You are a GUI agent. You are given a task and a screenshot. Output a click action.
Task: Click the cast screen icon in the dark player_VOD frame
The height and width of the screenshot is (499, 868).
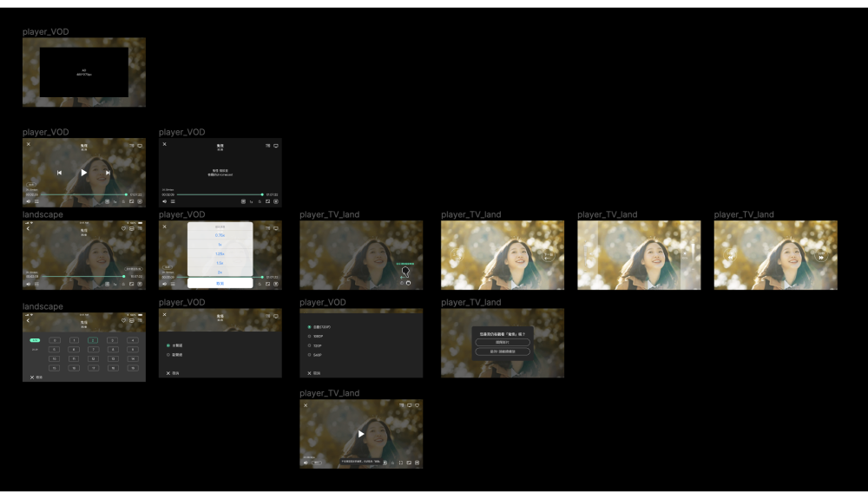point(276,146)
